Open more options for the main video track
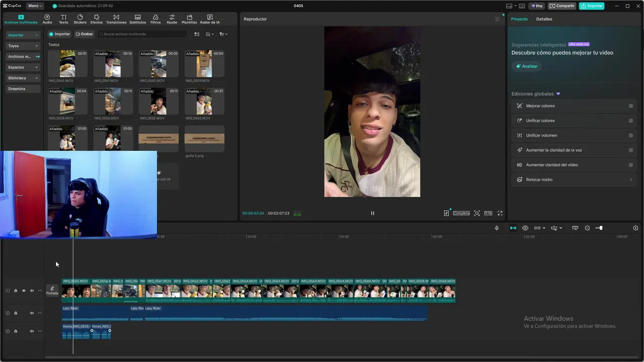This screenshot has width=644, height=362. (x=40, y=291)
